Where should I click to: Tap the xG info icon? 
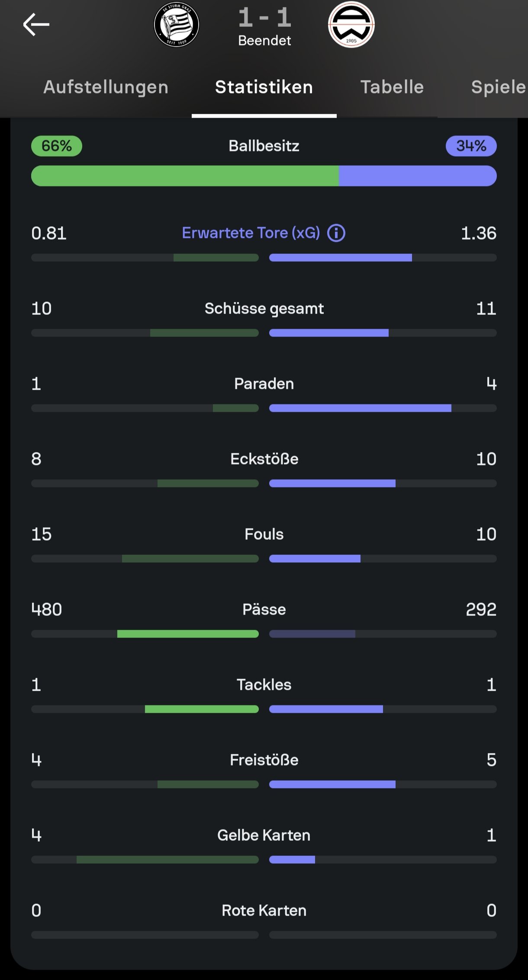(336, 233)
